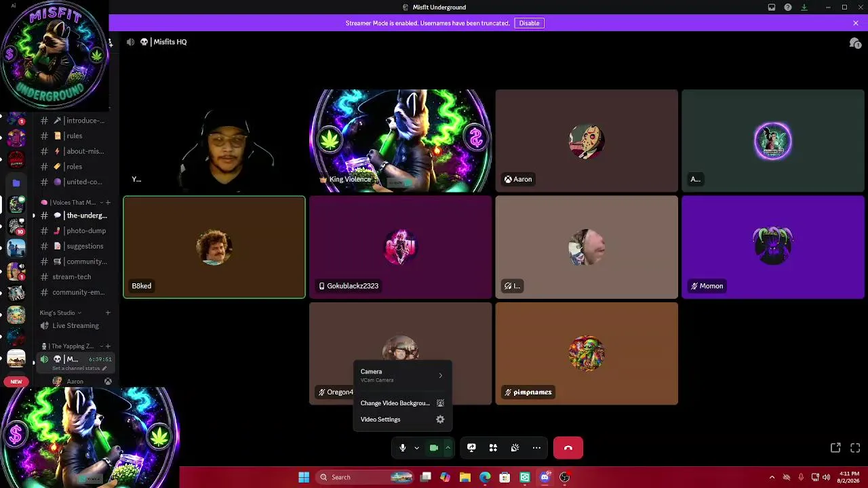The height and width of the screenshot is (488, 868).
Task: Click the speaker icon beside Misfits HQ
Action: (x=130, y=42)
